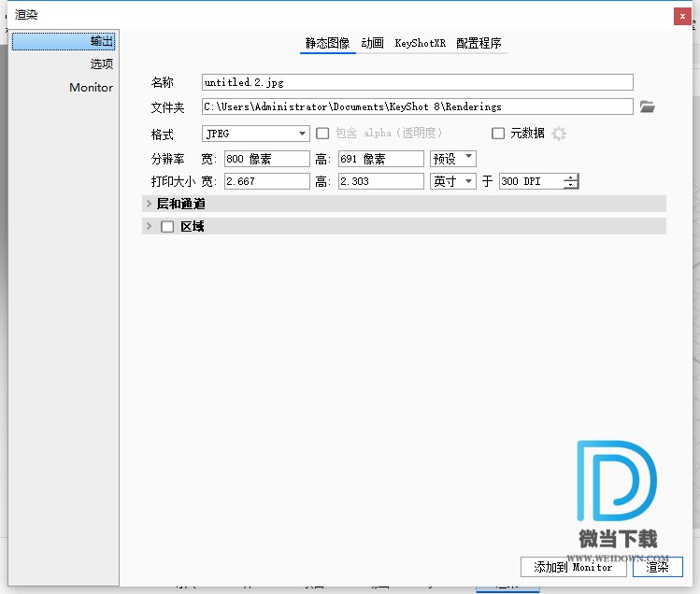
Task: Click the 300 DPI input field
Action: click(x=531, y=181)
